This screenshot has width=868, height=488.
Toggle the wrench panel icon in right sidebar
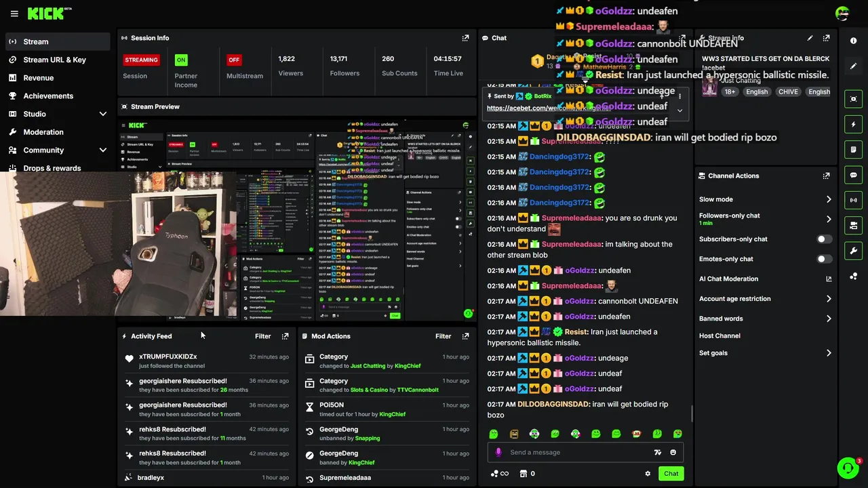[853, 251]
